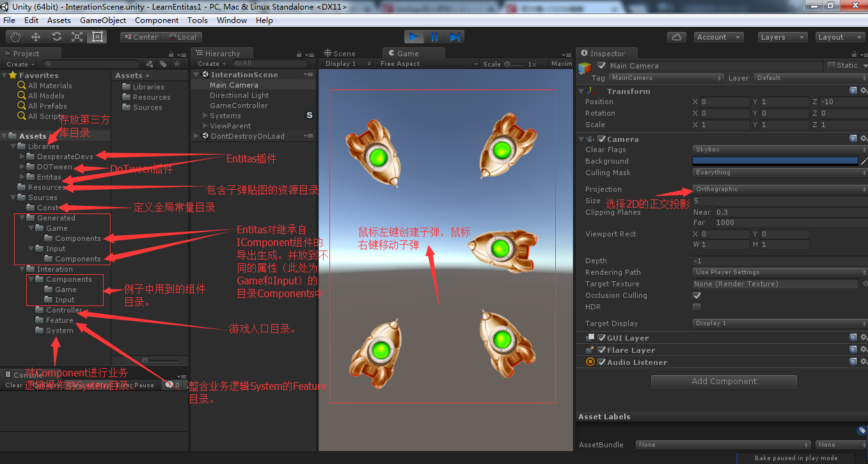Select the Scale tool in toolbar
This screenshot has width=868, height=464.
pyautogui.click(x=77, y=37)
